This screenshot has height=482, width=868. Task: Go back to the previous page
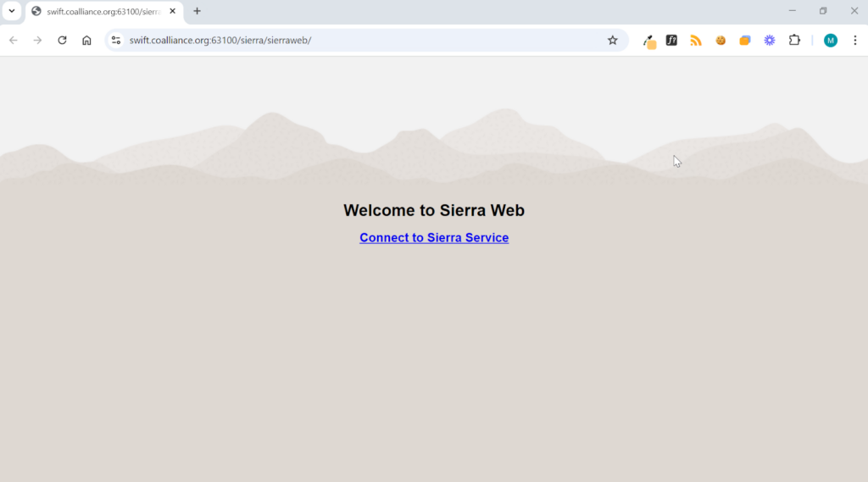click(14, 41)
